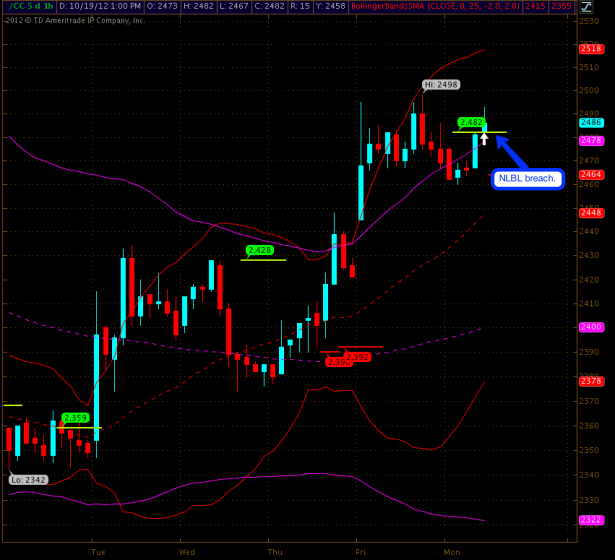Click the magenta 2400 price axis tag
The height and width of the screenshot is (560, 615).
pos(590,327)
